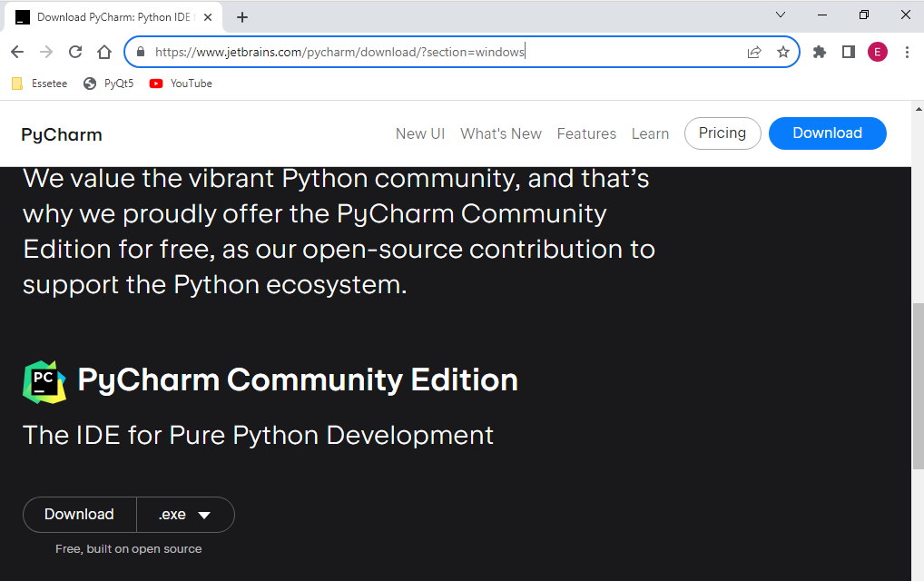This screenshot has width=924, height=581.
Task: Open the tab search chevron
Action: pos(781,15)
